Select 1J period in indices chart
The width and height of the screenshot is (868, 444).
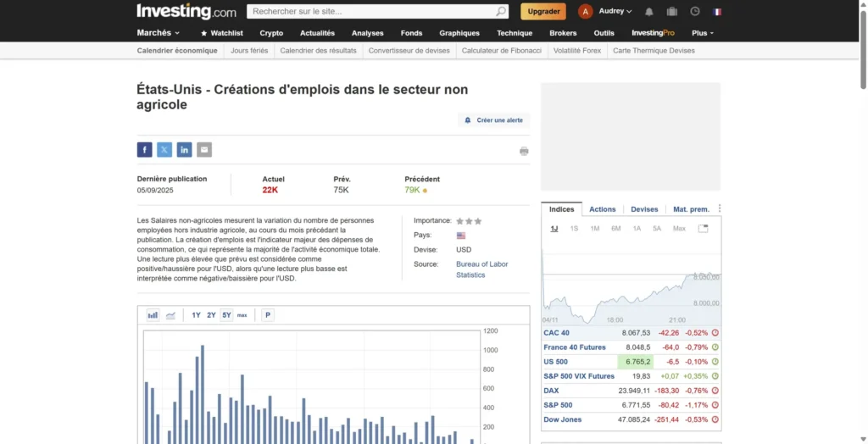[554, 229]
